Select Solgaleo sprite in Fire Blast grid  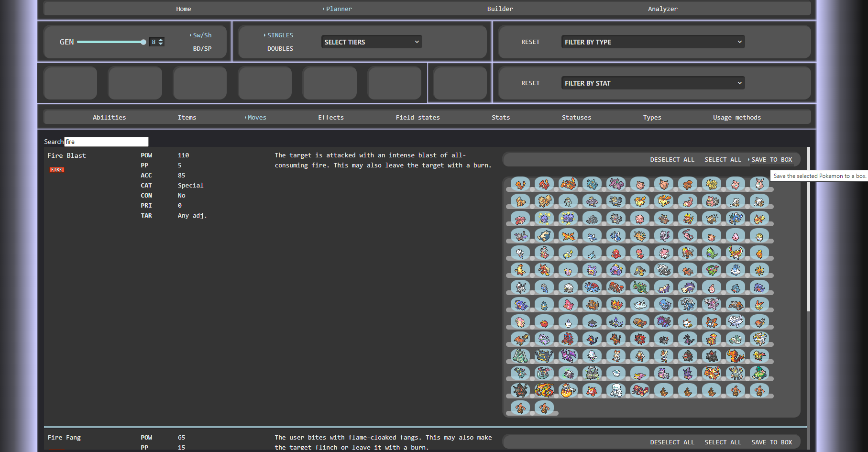(x=759, y=339)
